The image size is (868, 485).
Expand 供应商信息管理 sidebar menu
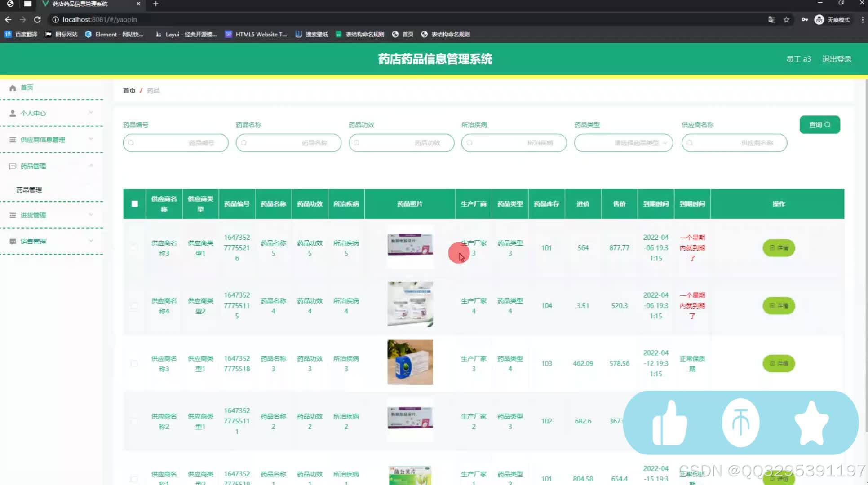coord(52,140)
